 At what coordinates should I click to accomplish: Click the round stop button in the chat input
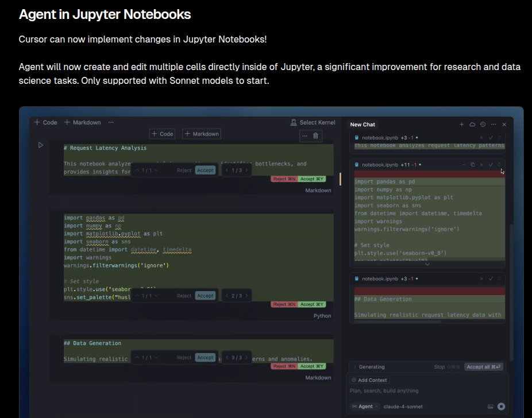[501, 407]
